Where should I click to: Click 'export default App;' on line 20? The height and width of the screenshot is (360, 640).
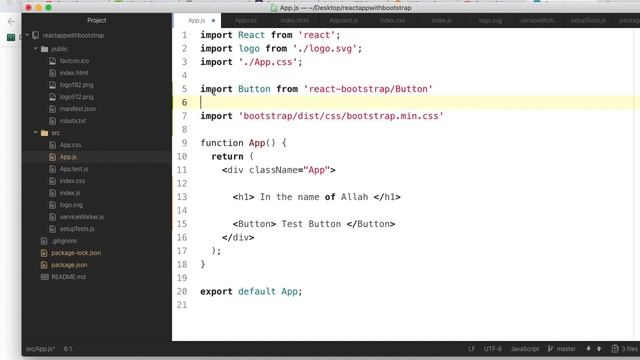point(251,291)
